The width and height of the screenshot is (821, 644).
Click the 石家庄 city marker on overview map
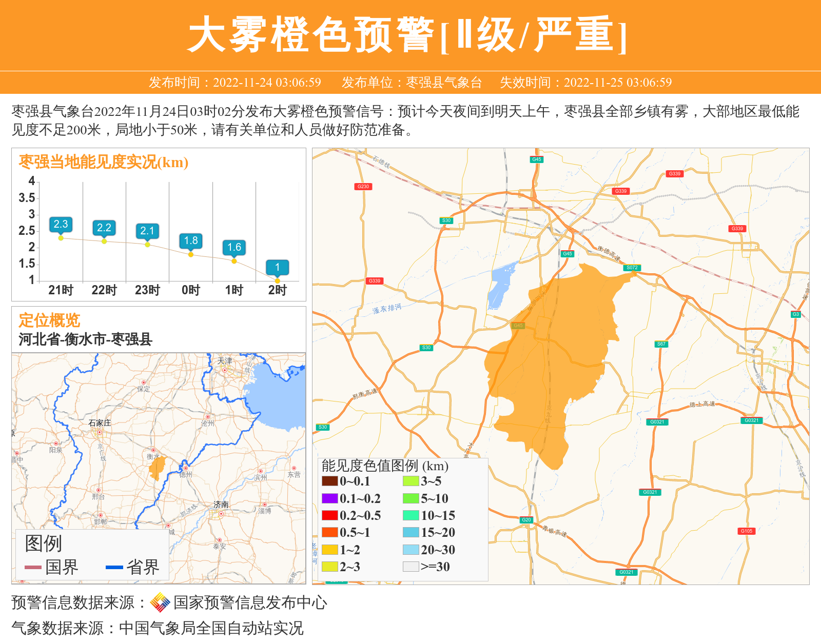pyautogui.click(x=100, y=432)
